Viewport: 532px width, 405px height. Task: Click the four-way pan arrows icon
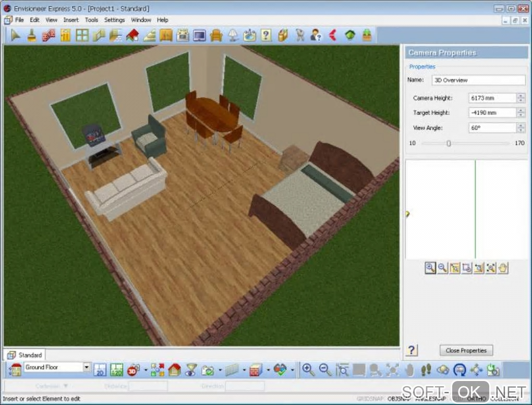coord(476,370)
